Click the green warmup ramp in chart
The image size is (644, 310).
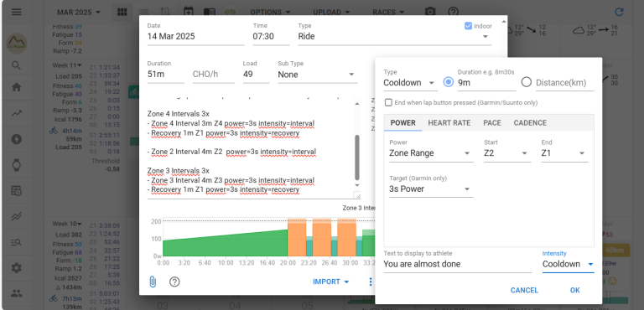(225, 246)
